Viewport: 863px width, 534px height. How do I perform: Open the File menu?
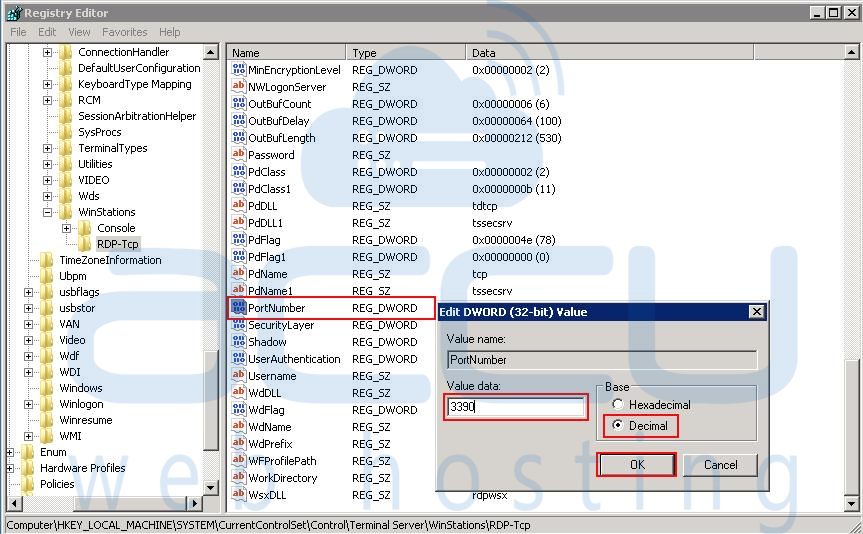point(18,32)
